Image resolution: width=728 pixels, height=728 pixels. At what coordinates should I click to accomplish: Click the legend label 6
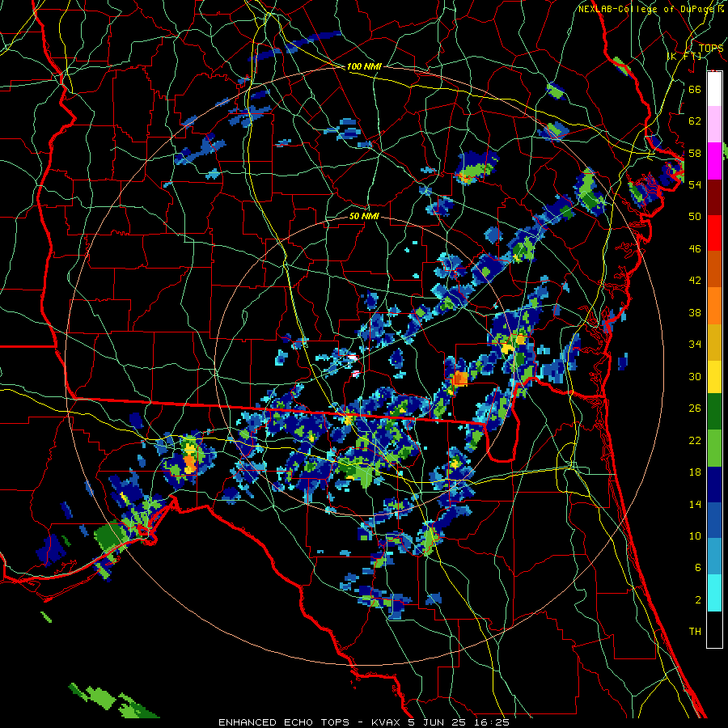(x=697, y=568)
